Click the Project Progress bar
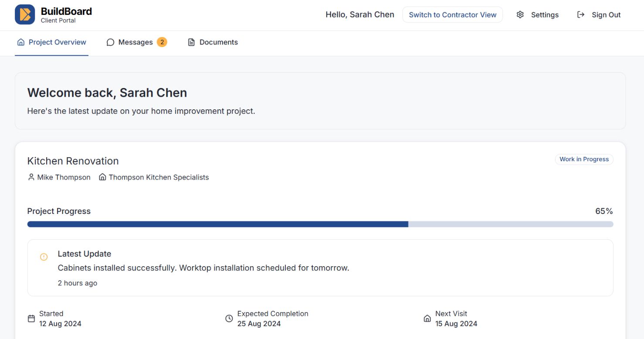Screen dimensions: 644x339 tap(320, 224)
